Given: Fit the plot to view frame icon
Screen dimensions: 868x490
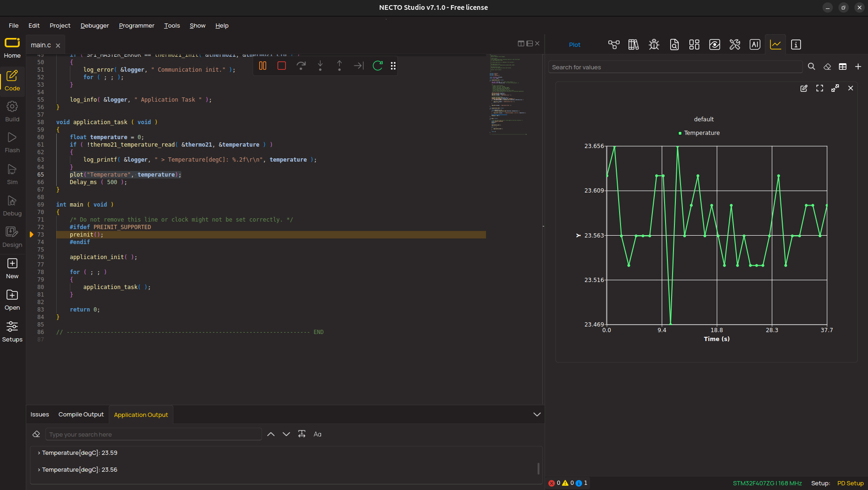Looking at the screenshot, I should pyautogui.click(x=820, y=88).
